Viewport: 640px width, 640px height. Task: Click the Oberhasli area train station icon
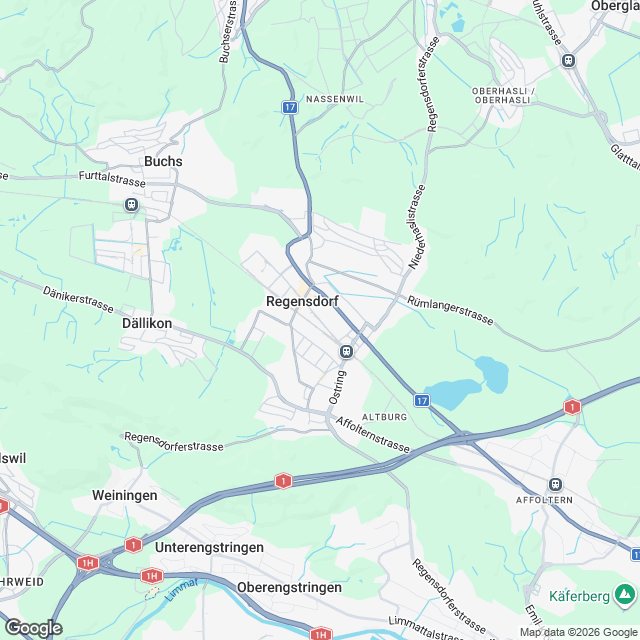[x=568, y=61]
